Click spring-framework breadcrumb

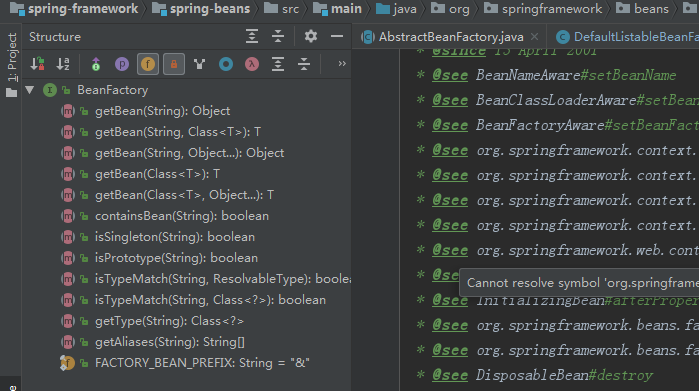(x=83, y=8)
